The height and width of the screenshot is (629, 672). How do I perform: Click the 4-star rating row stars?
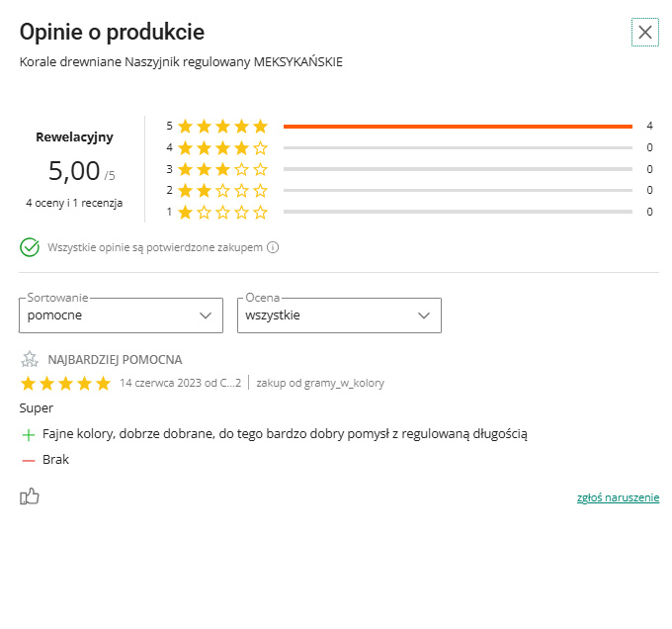click(x=222, y=148)
